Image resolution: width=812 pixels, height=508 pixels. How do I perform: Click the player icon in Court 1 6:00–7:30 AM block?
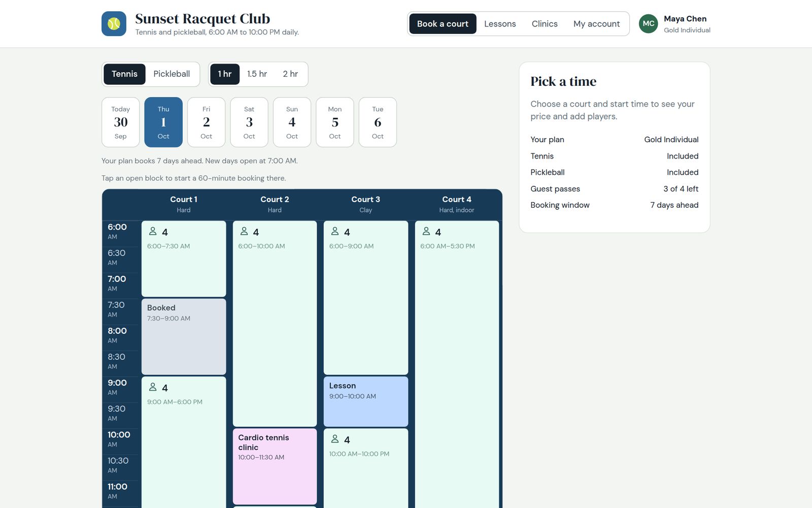click(153, 231)
